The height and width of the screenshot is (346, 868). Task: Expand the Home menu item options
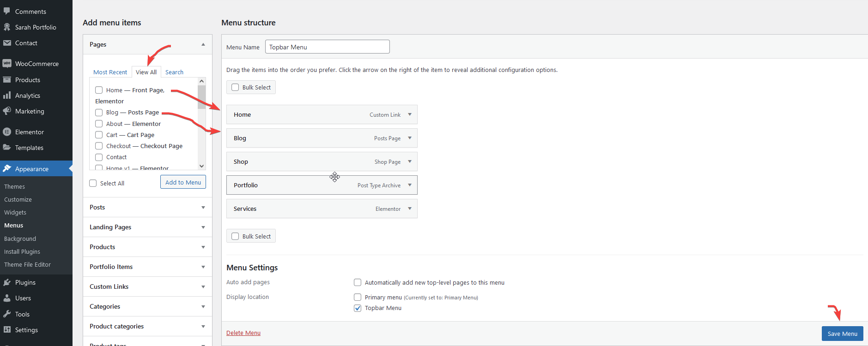(410, 114)
